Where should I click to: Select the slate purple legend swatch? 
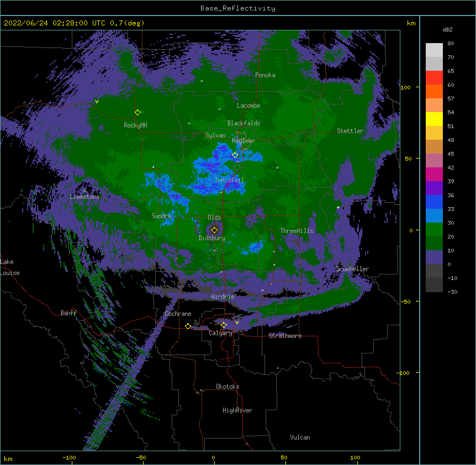[434, 257]
